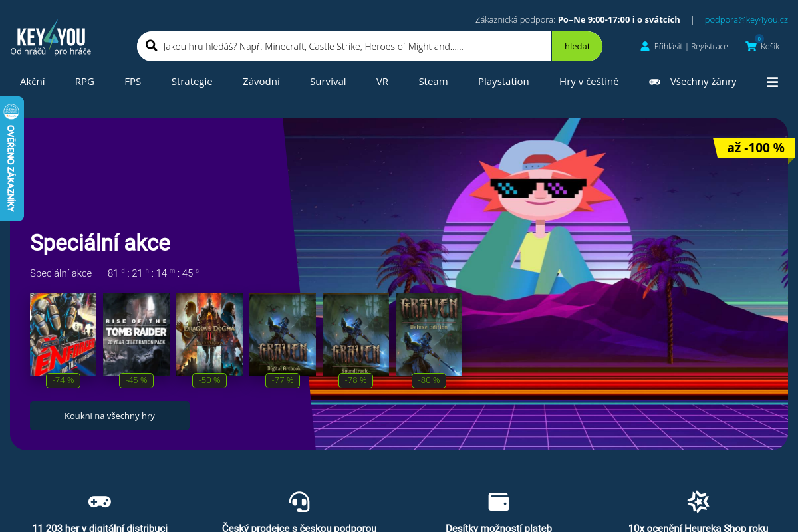Click the gamepad icon beside Všechny žánry
798x532 pixels.
coord(655,82)
